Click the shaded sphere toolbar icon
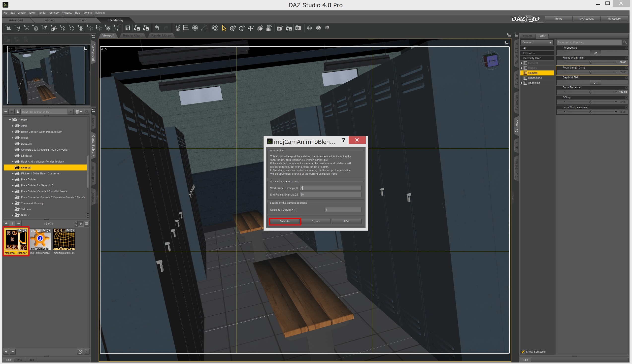Viewport: 632px width, 364px height. (x=318, y=28)
